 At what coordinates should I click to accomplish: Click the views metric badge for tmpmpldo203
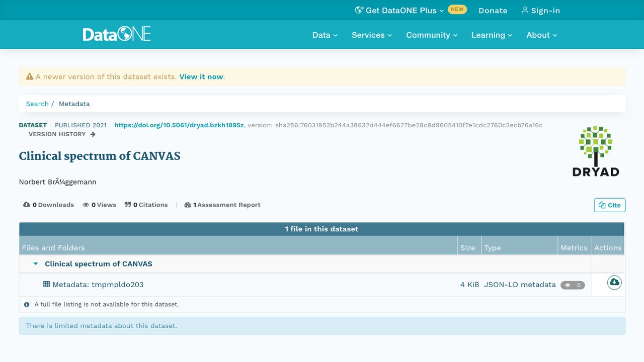573,285
